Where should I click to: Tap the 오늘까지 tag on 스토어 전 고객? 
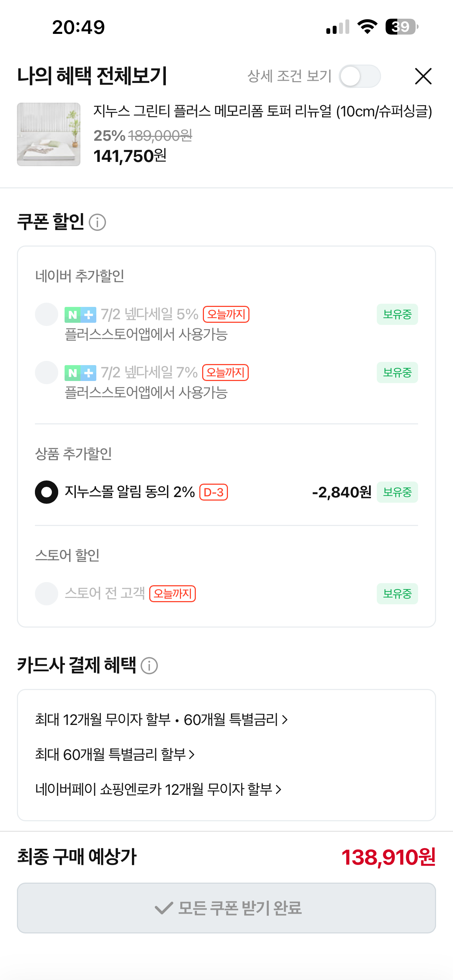pos(172,594)
